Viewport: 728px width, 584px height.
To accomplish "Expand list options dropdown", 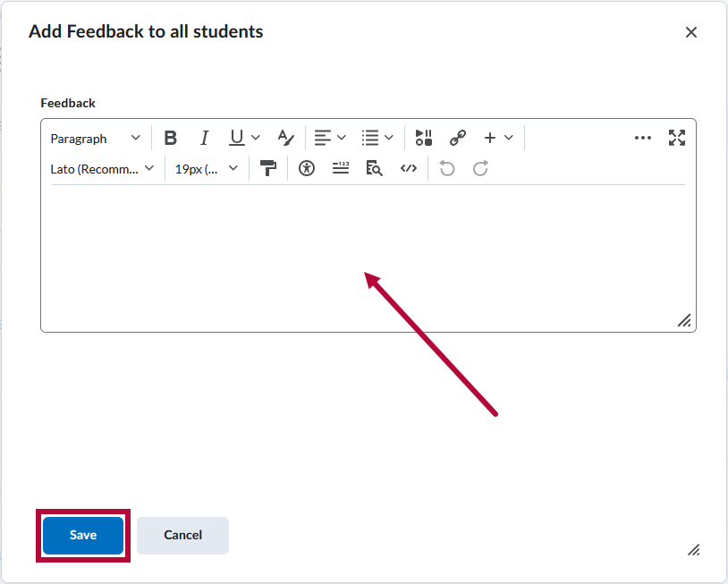I will tap(389, 138).
